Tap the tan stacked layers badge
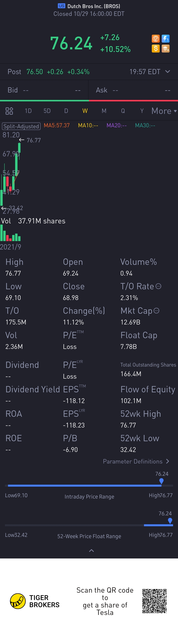This screenshot has width=178, height=644. pyautogui.click(x=165, y=49)
